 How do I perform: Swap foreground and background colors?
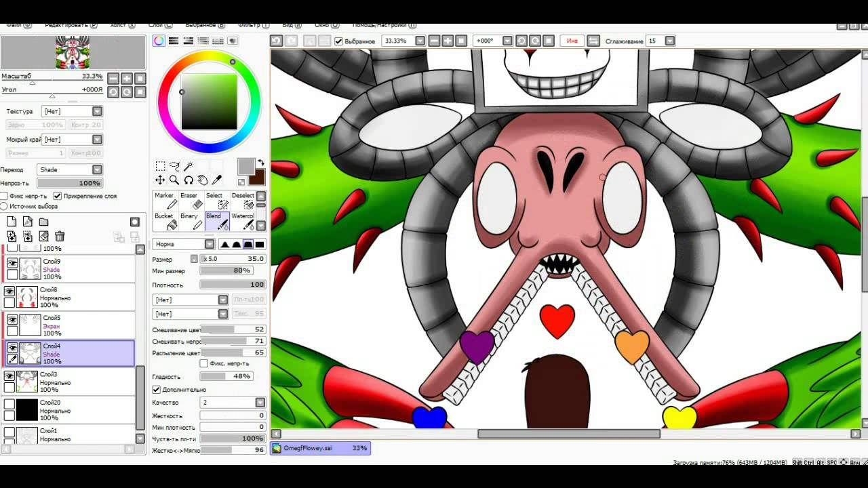click(x=260, y=162)
